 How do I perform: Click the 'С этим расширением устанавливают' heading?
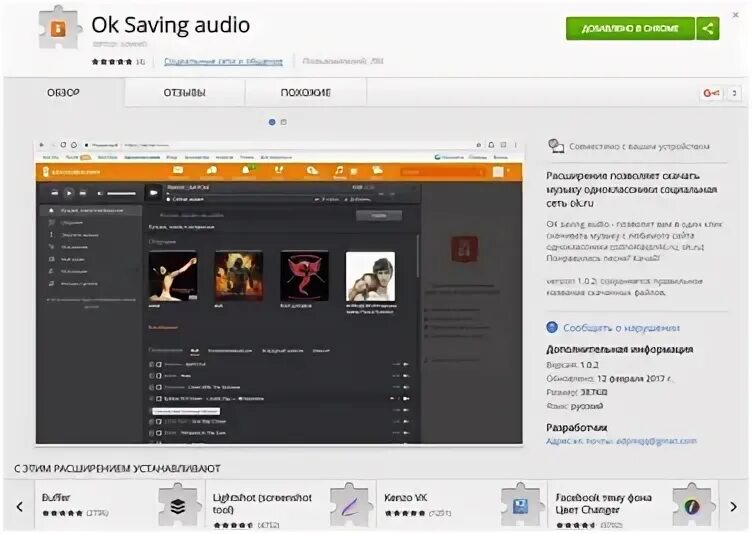(118, 468)
